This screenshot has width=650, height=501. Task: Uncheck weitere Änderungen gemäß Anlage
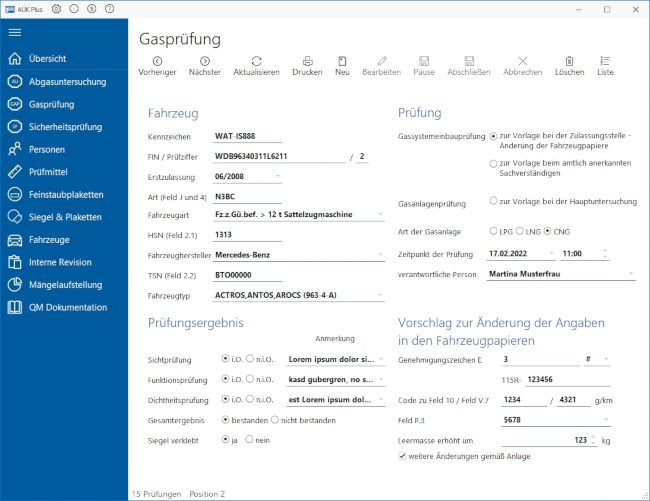pos(403,456)
